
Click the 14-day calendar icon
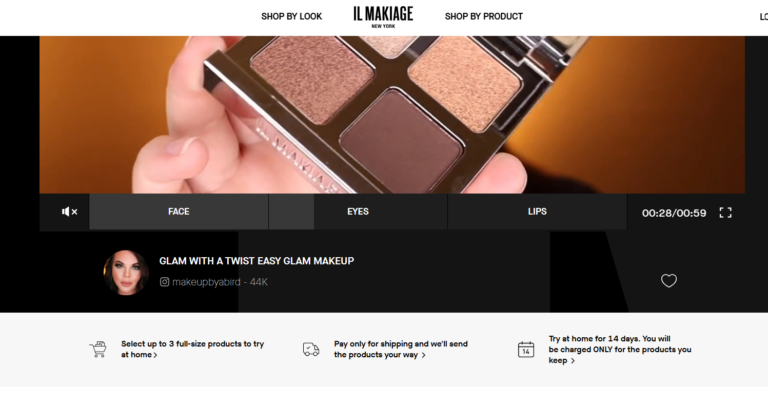tap(526, 349)
